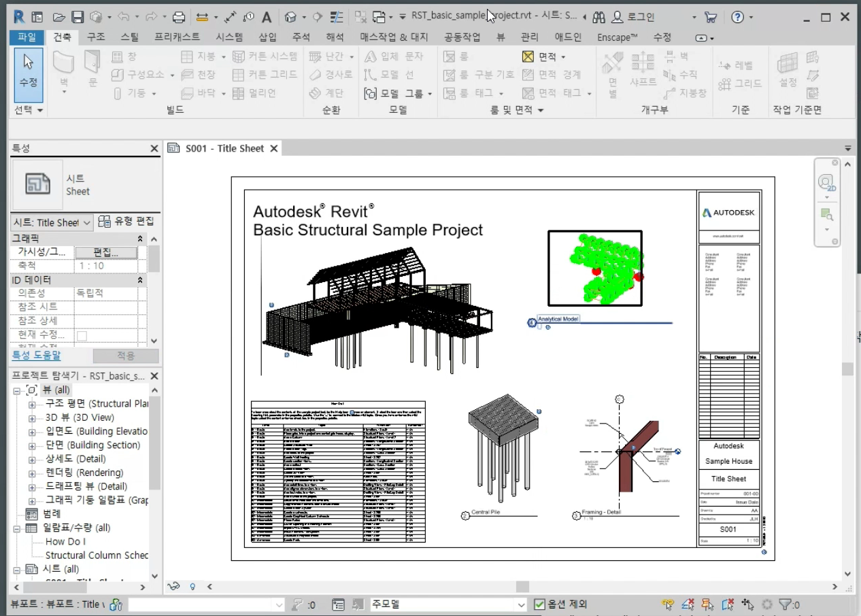Toggle the 현재 수정 checkbox in properties
This screenshot has width=861, height=616.
(x=82, y=335)
